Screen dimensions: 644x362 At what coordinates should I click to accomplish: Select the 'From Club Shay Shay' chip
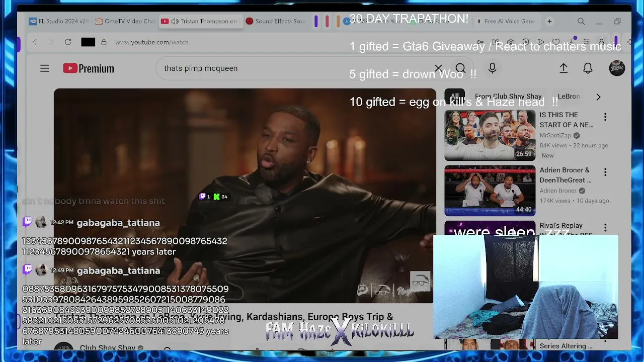click(x=508, y=96)
